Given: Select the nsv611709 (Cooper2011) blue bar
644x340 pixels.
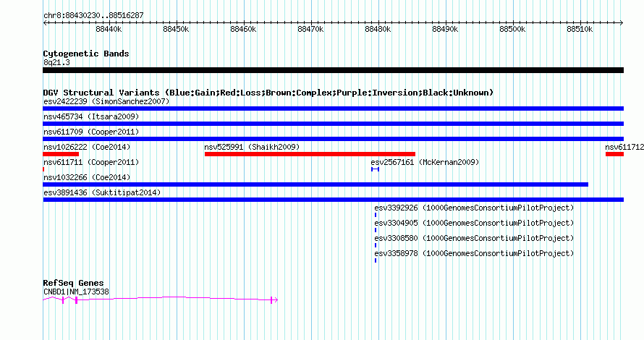Looking at the screenshot, I should [333, 139].
